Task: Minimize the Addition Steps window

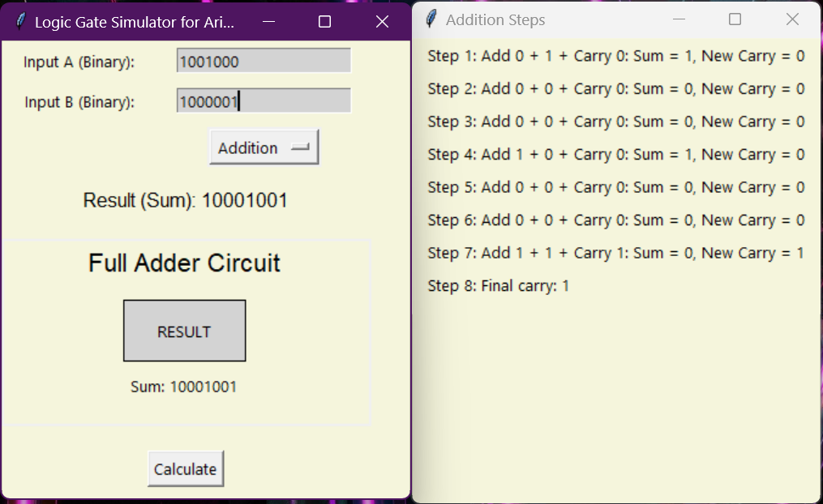Action: coord(679,19)
